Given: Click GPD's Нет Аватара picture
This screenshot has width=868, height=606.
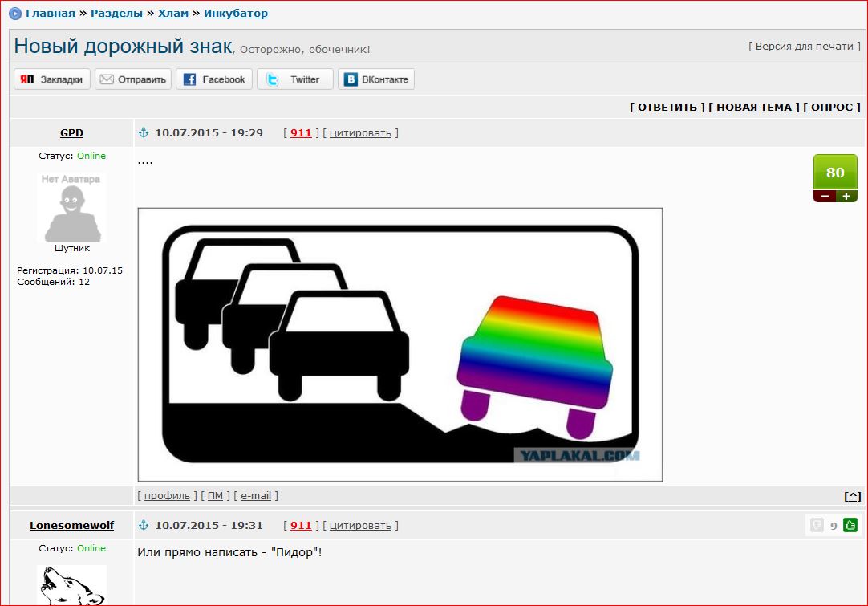Looking at the screenshot, I should [x=72, y=207].
